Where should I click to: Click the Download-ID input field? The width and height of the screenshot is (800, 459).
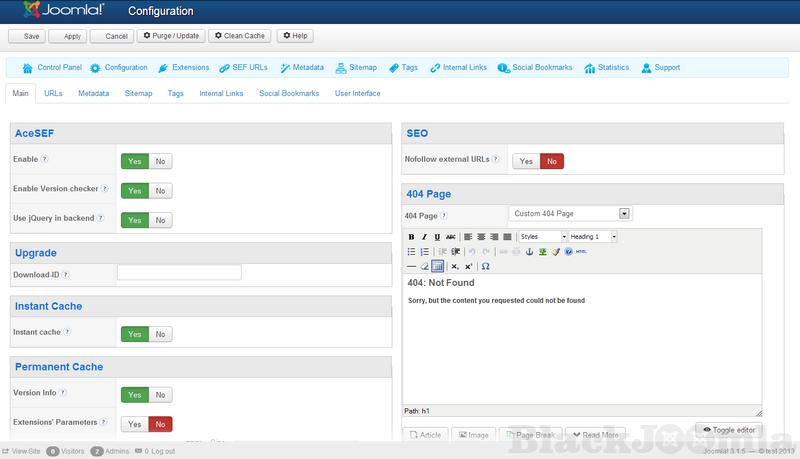pos(179,272)
